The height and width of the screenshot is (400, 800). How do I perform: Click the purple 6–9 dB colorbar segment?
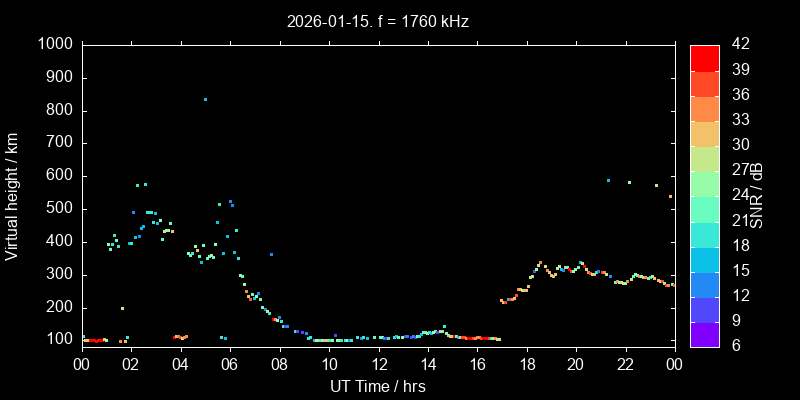click(704, 335)
